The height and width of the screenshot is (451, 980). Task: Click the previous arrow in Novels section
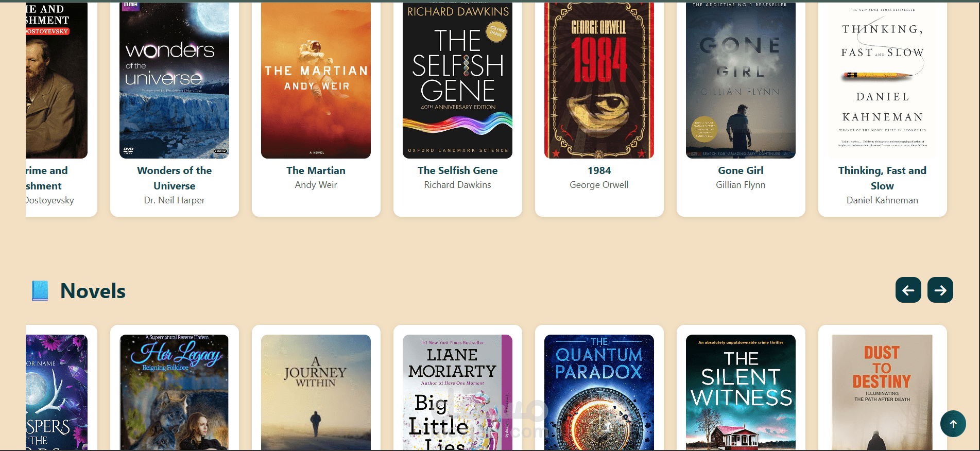(x=908, y=290)
